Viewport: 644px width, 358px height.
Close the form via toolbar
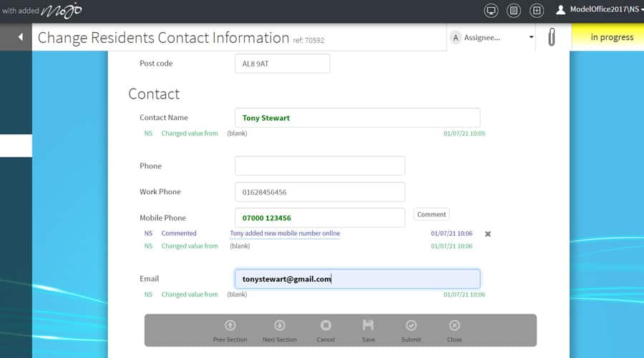[454, 330]
